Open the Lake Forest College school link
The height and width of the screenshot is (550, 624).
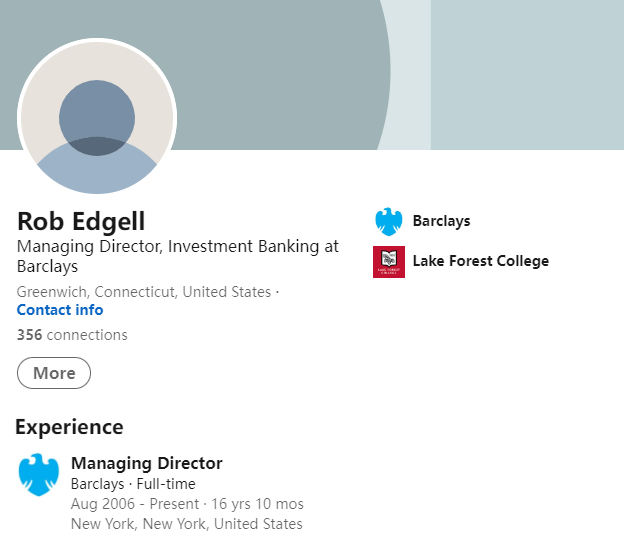coord(480,261)
